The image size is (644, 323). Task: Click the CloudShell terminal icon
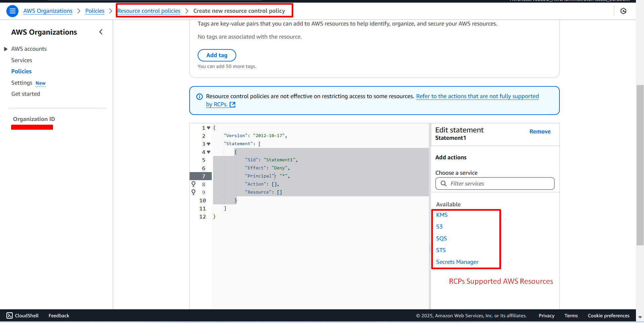(x=10, y=316)
